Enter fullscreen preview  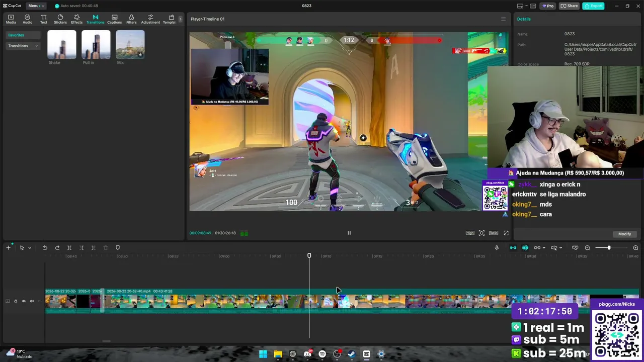pos(506,233)
